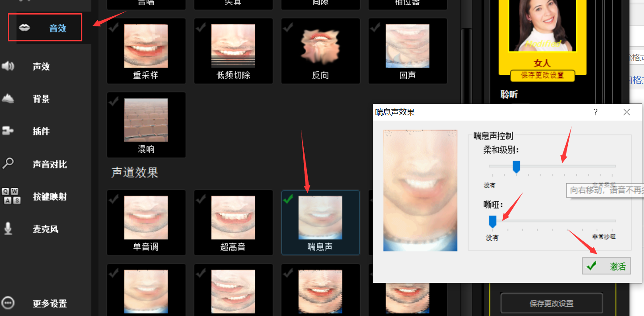
Task: Open 声效 using the speaker icon
Action: pos(8,66)
